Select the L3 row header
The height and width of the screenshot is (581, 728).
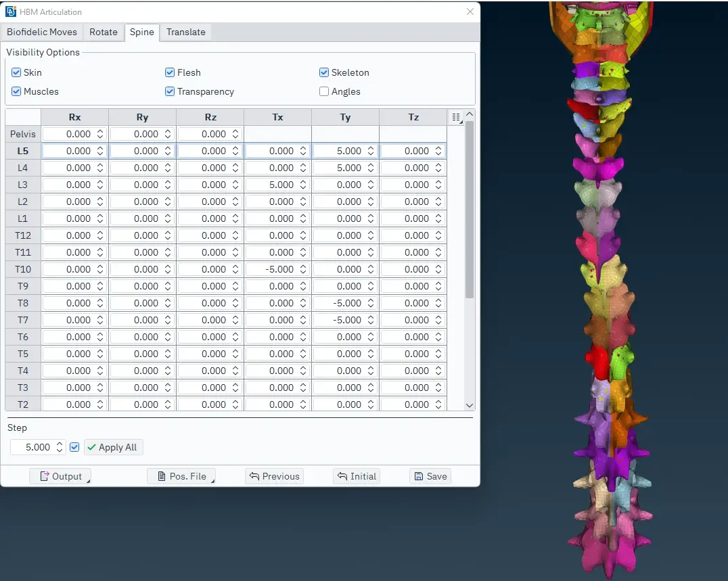(23, 185)
